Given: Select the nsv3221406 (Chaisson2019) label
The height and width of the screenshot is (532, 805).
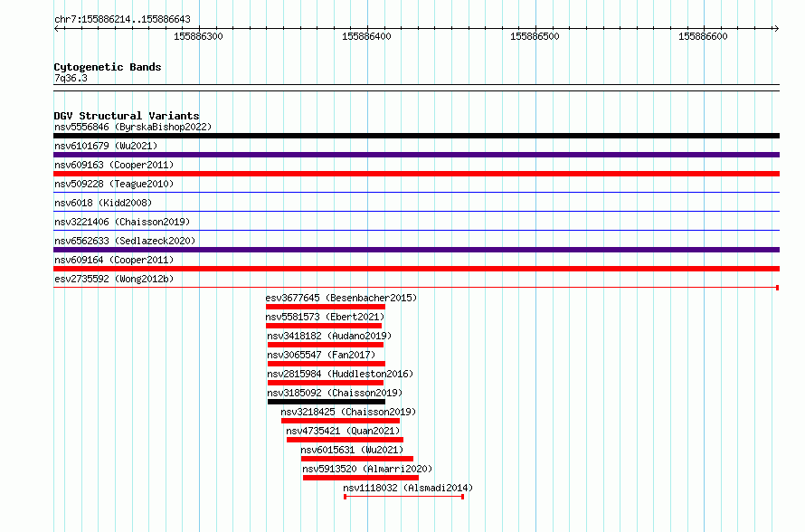Looking at the screenshot, I should (x=122, y=222).
